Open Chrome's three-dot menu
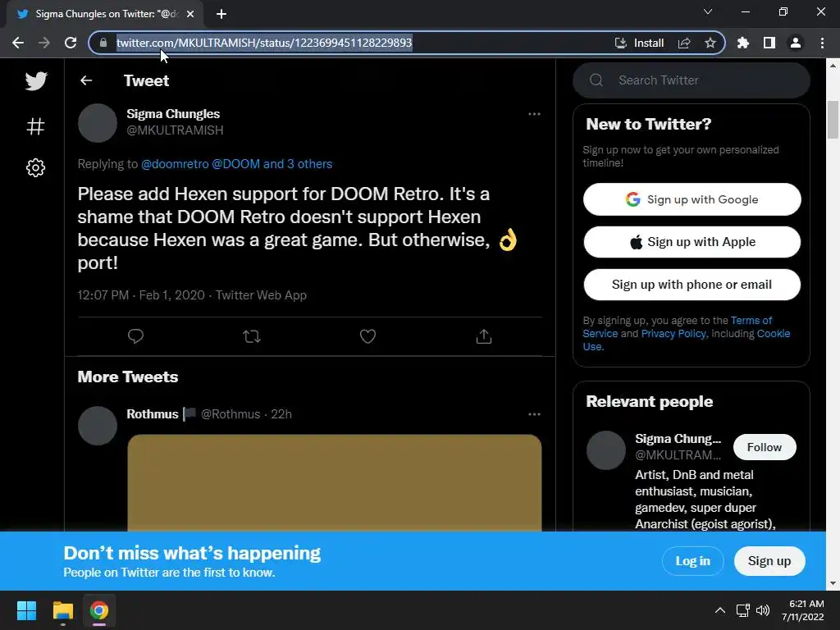 point(822,43)
